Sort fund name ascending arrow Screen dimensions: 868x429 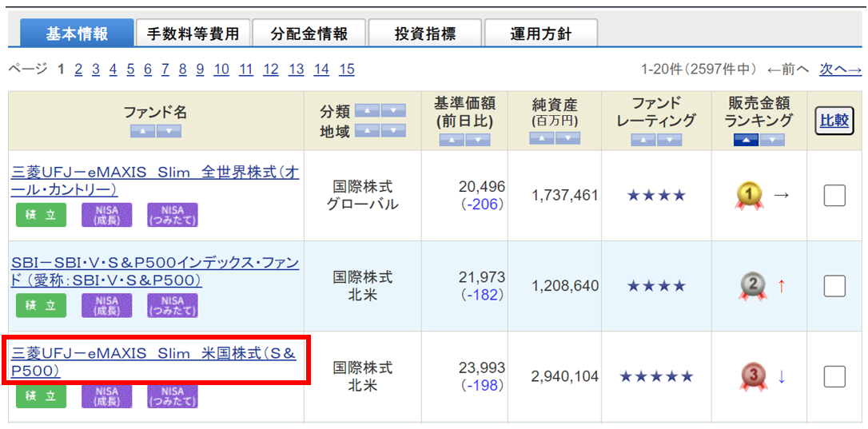[x=142, y=131]
